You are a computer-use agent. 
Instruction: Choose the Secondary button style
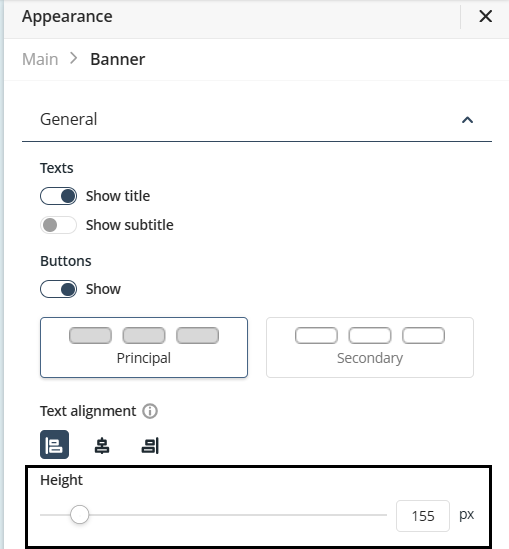click(x=370, y=348)
